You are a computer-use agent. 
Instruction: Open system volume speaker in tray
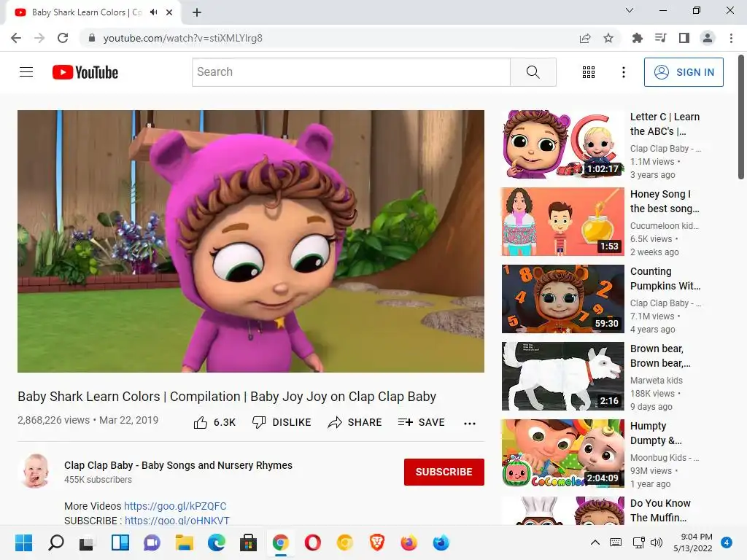coord(657,542)
